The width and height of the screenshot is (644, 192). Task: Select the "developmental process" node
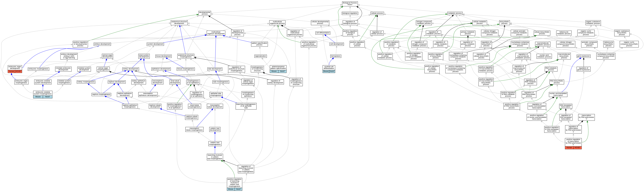point(205,13)
